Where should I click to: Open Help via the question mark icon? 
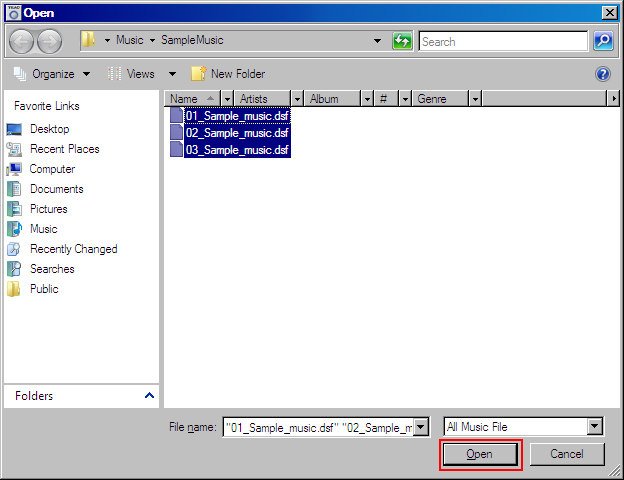(x=603, y=74)
